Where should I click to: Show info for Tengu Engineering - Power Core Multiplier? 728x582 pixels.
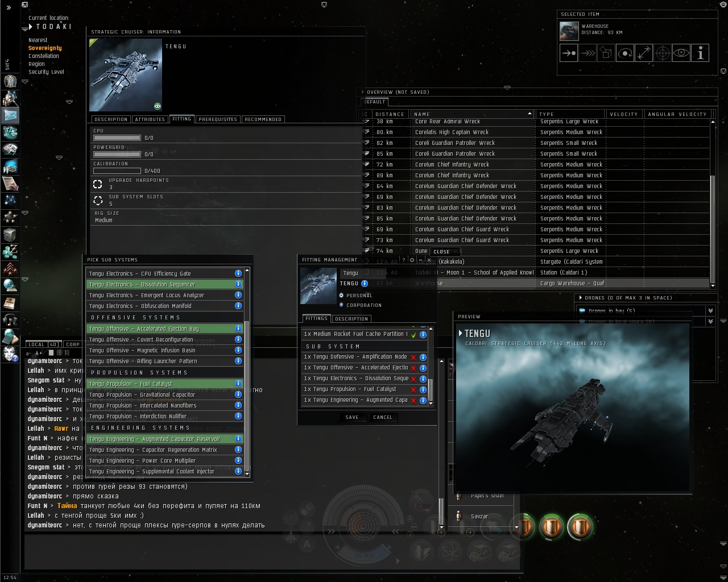point(238,460)
